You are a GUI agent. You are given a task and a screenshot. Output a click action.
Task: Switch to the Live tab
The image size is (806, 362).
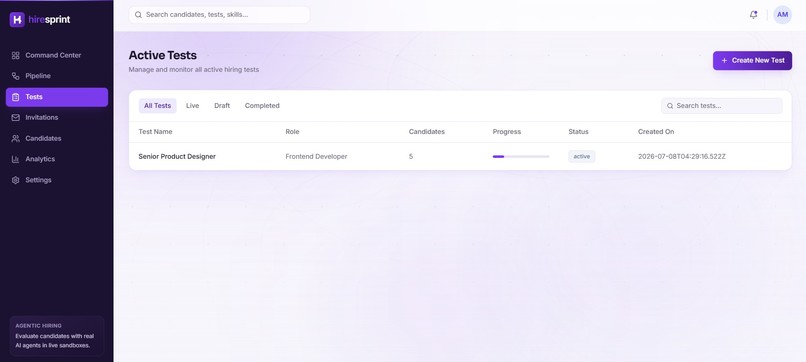pos(192,106)
